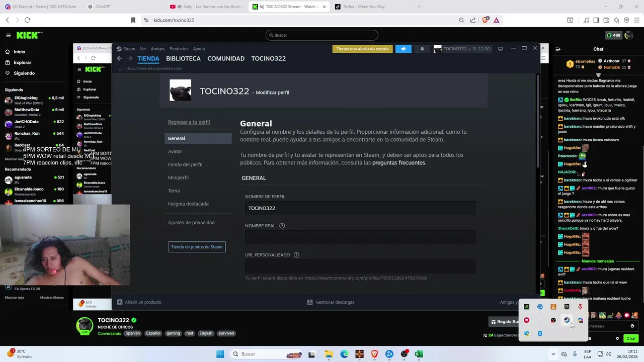
Task: Collapse the hidden icons tray chevron
Action: point(553,354)
